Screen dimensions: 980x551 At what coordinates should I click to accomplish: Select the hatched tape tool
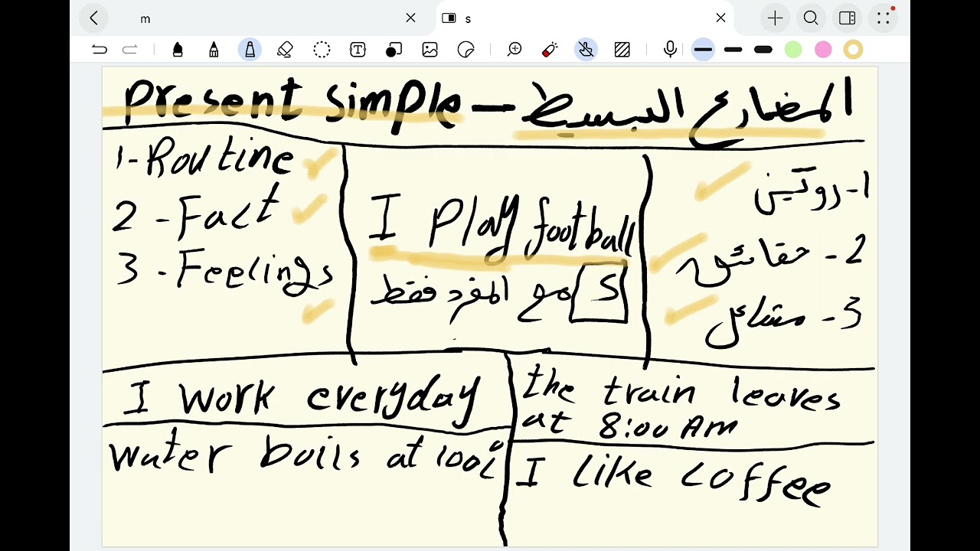[x=622, y=50]
